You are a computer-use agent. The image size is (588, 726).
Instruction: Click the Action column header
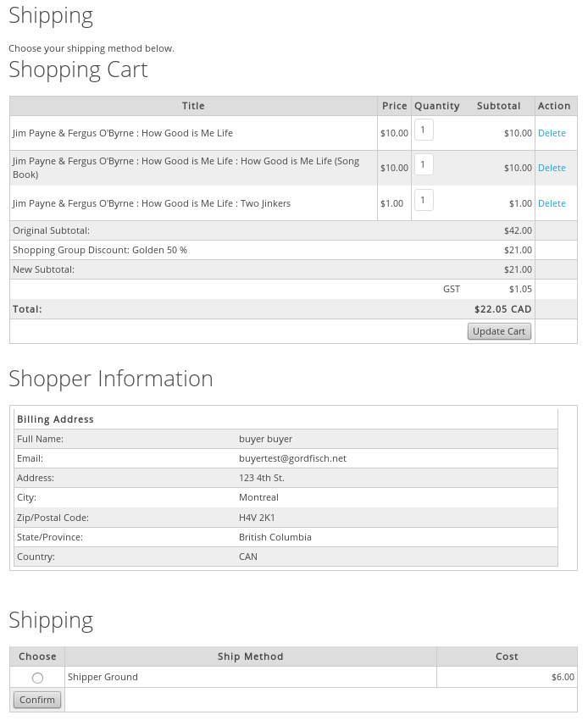coord(555,106)
